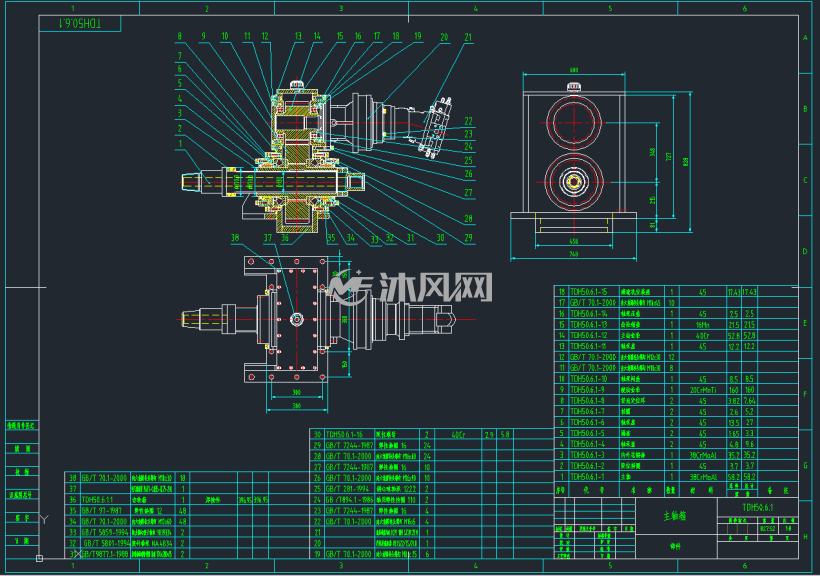
Task: Select the 3.82 weight value in the parts list
Action: coord(733,401)
